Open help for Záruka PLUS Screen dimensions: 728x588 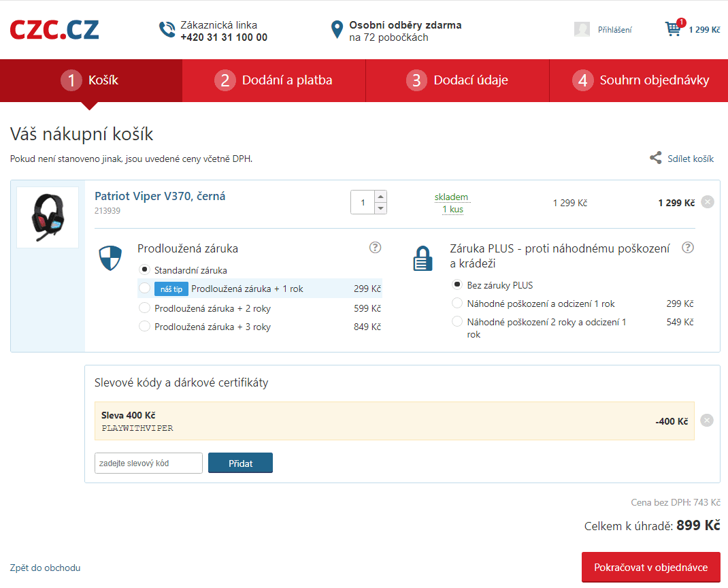[x=688, y=248]
